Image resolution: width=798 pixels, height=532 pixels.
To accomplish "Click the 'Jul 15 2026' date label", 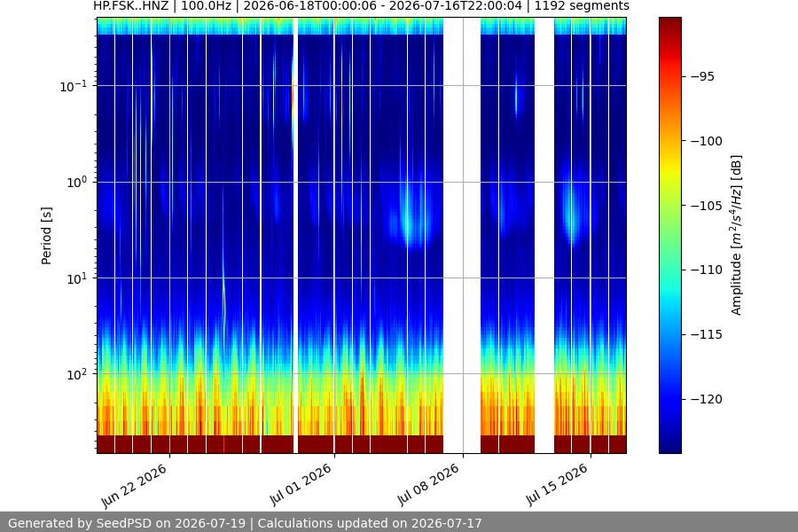I will [x=558, y=485].
